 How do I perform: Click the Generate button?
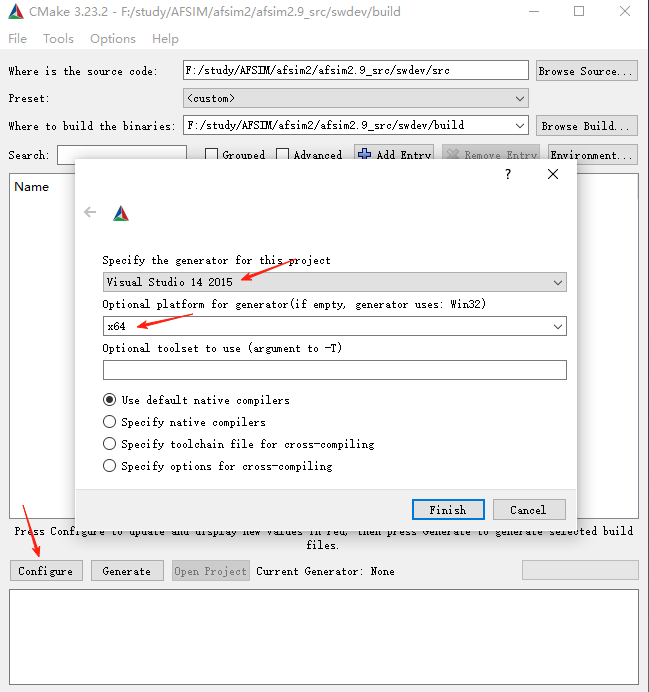pyautogui.click(x=127, y=571)
